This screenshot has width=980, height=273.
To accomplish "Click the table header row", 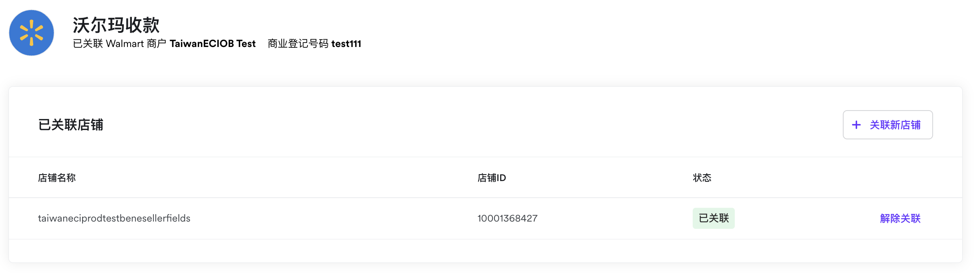I will [x=486, y=177].
